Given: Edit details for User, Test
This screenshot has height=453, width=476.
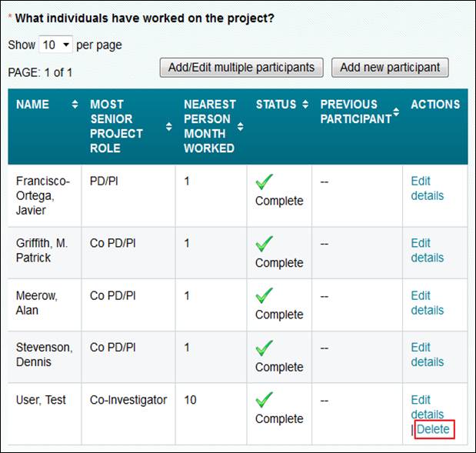Looking at the screenshot, I should click(427, 407).
